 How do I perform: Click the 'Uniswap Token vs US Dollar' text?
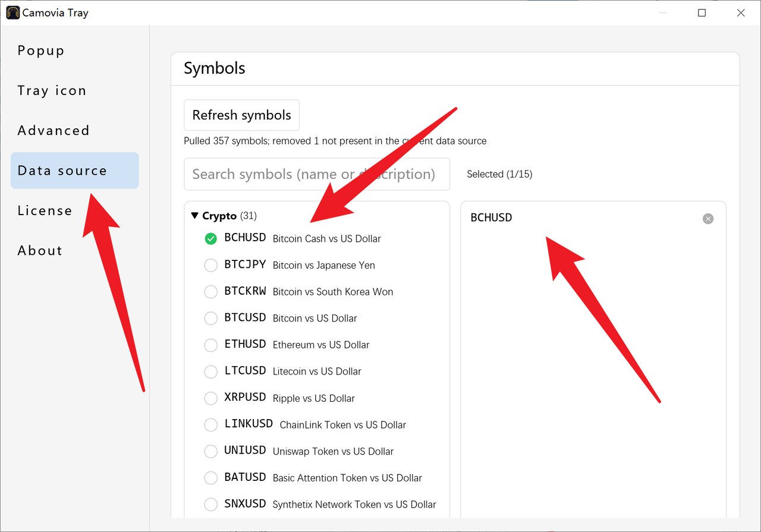coord(333,451)
